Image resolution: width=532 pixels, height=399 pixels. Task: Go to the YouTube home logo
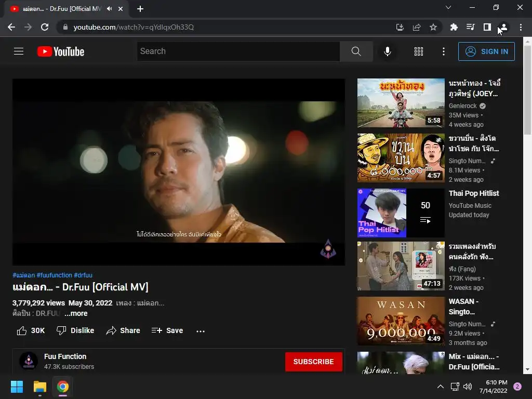[x=61, y=51]
